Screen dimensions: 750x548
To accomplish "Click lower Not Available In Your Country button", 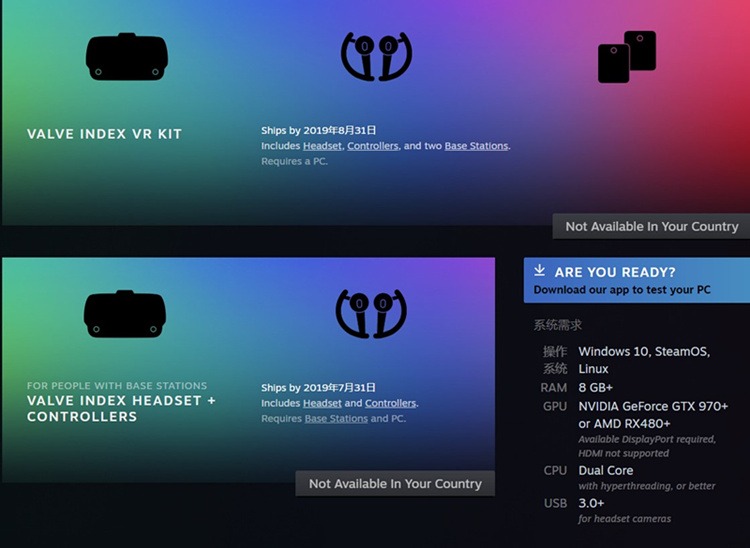I will coord(395,483).
